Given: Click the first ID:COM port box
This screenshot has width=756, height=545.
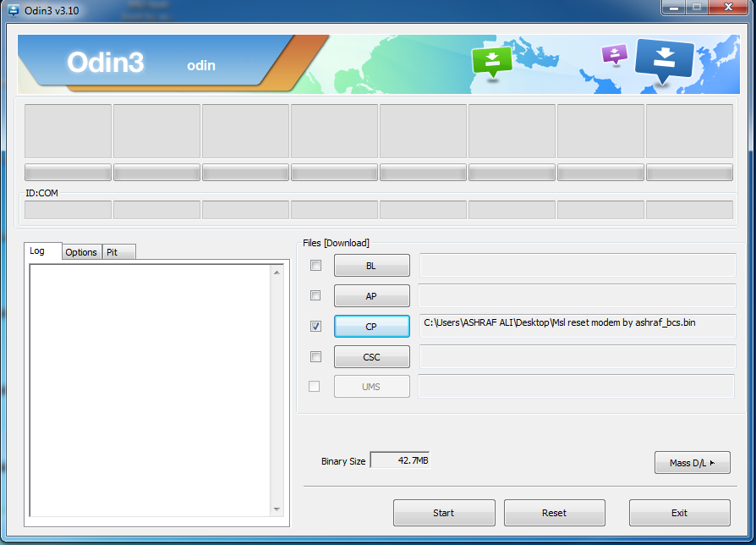Looking at the screenshot, I should point(68,210).
